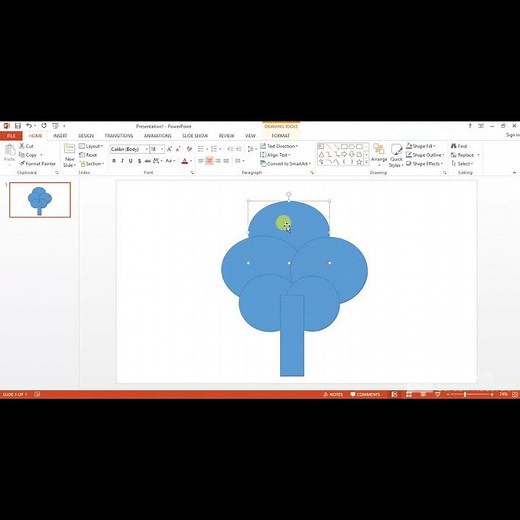The height and width of the screenshot is (520, 520).
Task: Open the FILE tab
Action: point(11,136)
